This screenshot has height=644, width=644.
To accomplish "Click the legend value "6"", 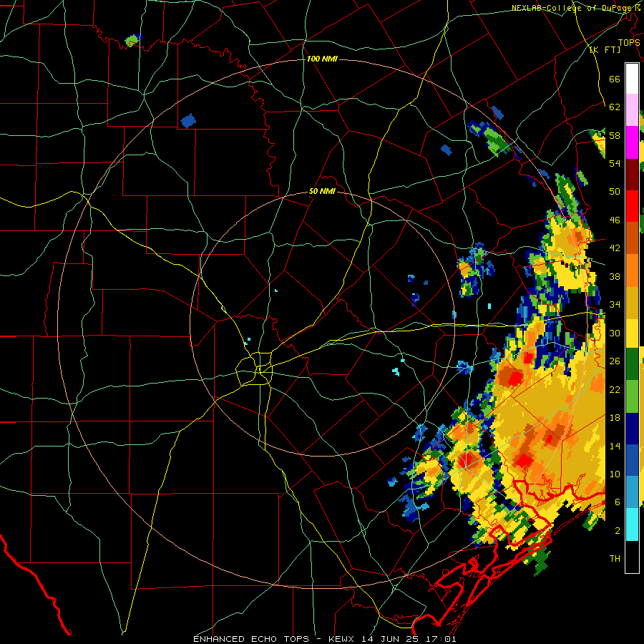I will [x=618, y=502].
